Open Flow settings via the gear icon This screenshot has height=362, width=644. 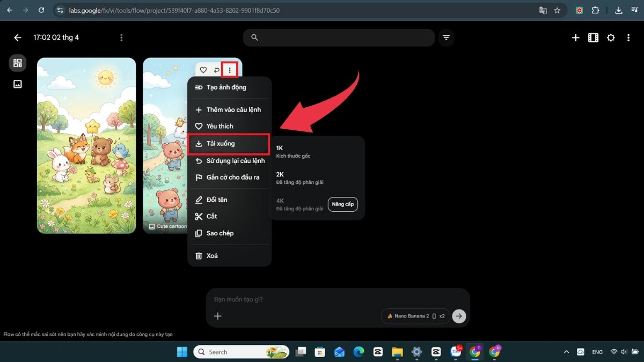point(611,38)
